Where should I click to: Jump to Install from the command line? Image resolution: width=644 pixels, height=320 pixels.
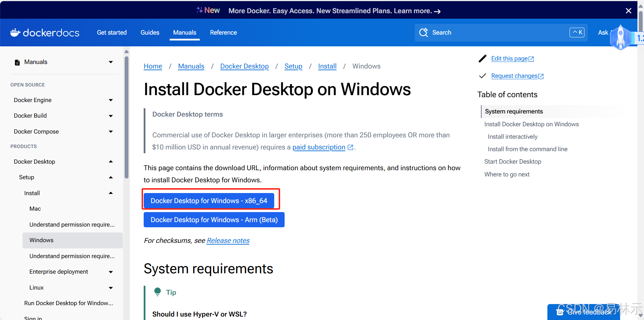(527, 149)
